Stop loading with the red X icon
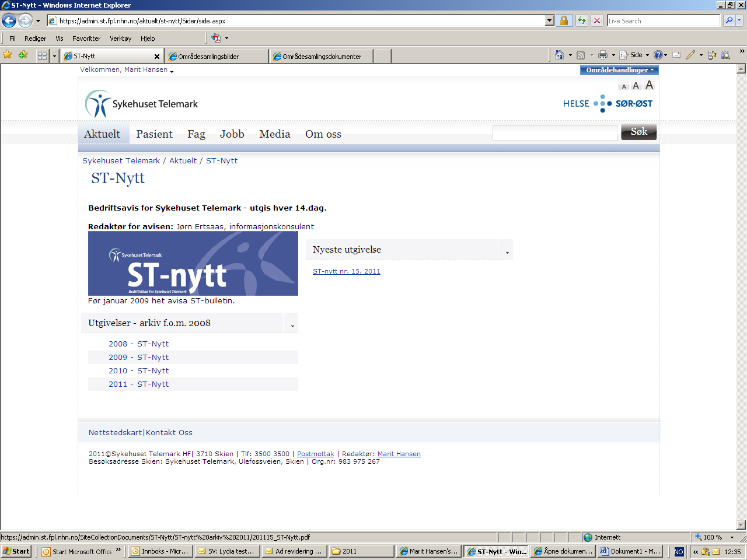The width and height of the screenshot is (747, 560). tap(596, 20)
